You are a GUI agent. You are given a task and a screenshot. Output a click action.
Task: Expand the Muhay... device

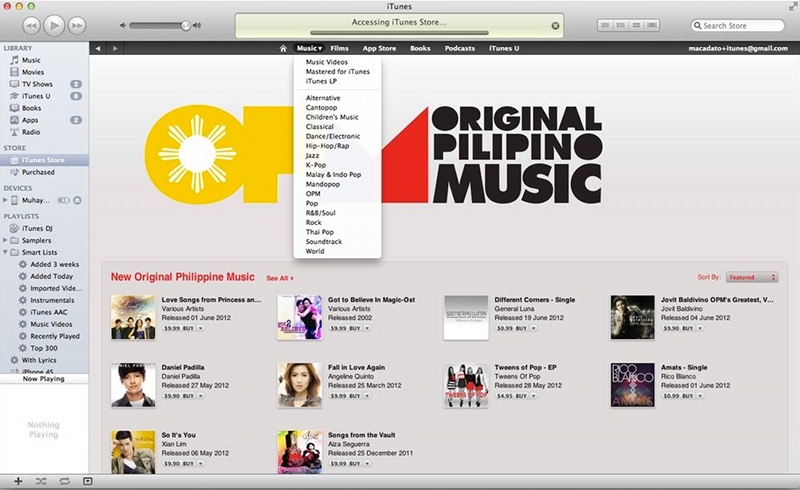[5, 200]
